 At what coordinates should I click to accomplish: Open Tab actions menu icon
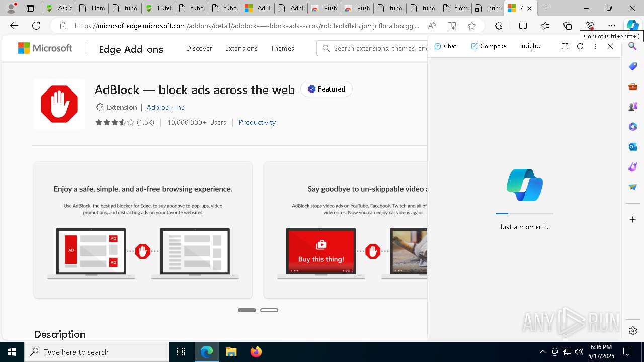coord(30,8)
